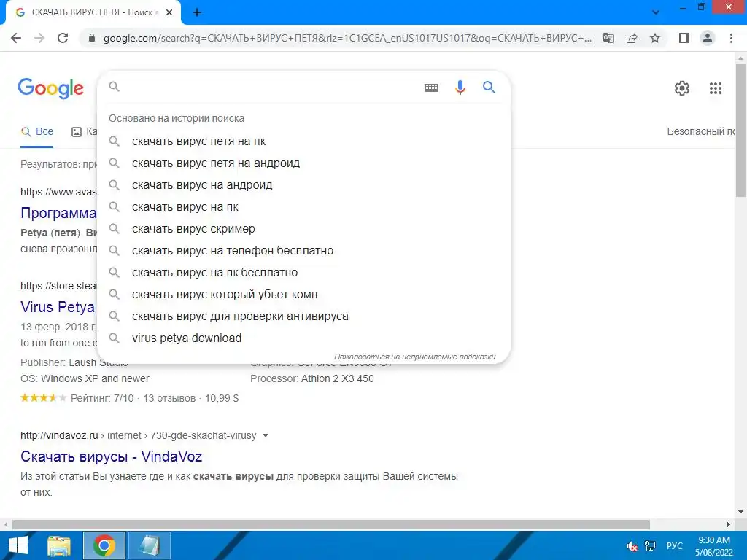Click the blue search magnifier button
The width and height of the screenshot is (747, 560).
tap(489, 87)
